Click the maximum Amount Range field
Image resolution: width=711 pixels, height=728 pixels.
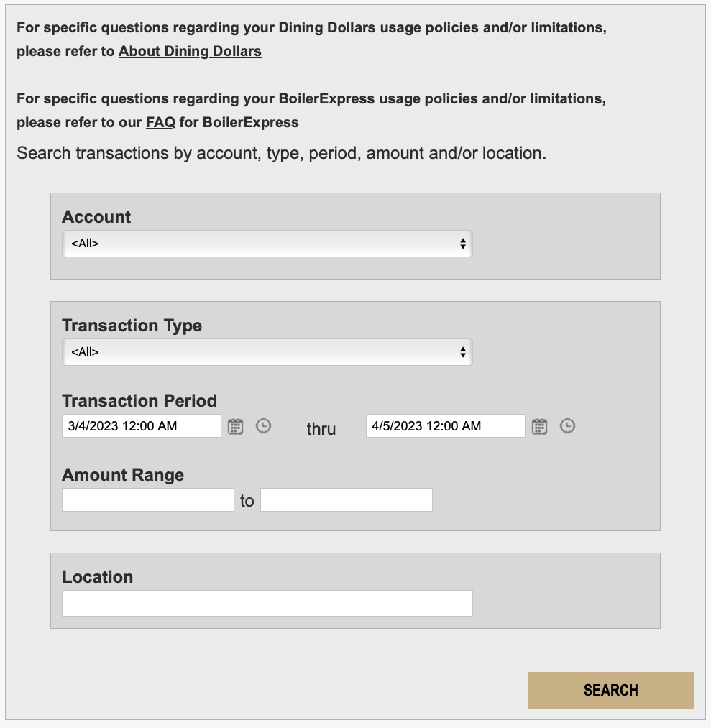tap(346, 500)
